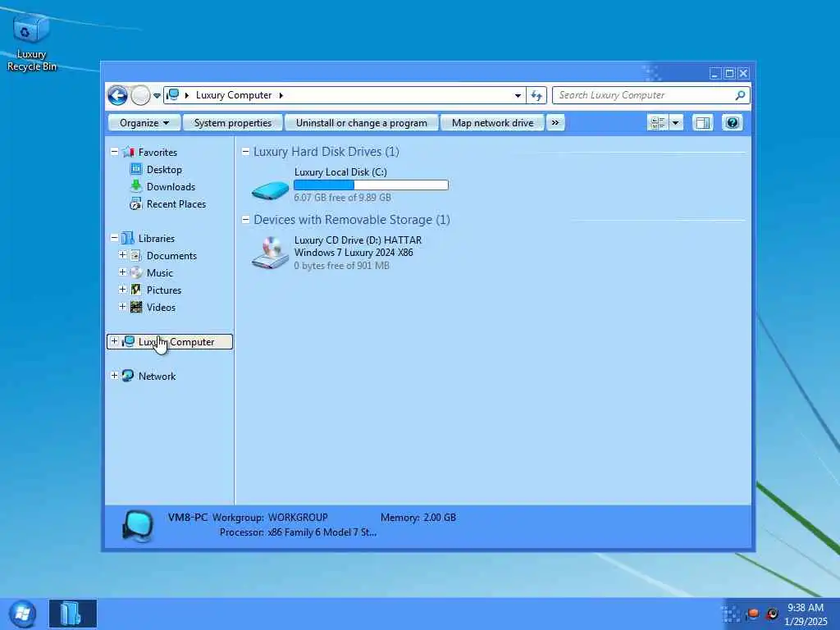Collapse Luxury Hard Disk Drives group
This screenshot has width=840, height=630.
pyautogui.click(x=245, y=152)
